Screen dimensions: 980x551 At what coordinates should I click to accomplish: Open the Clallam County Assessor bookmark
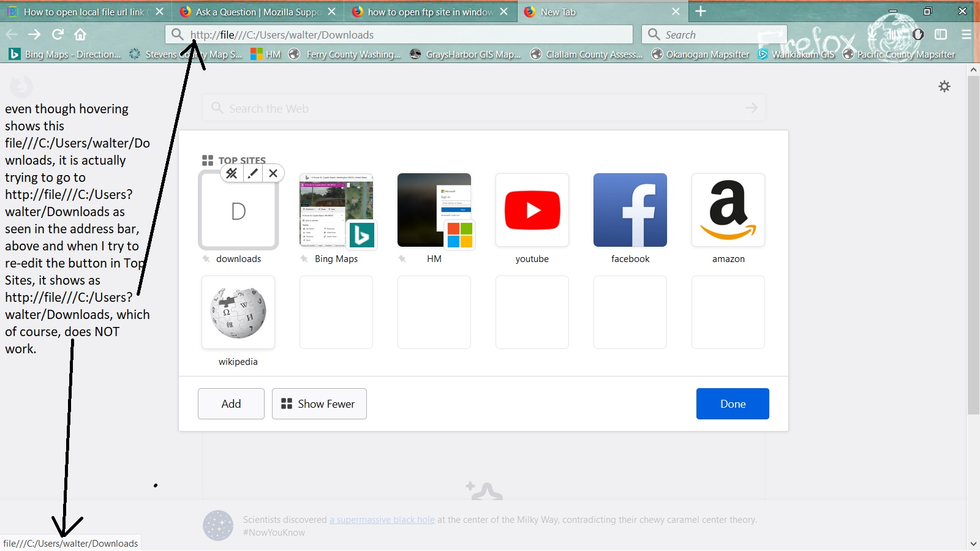[x=586, y=54]
